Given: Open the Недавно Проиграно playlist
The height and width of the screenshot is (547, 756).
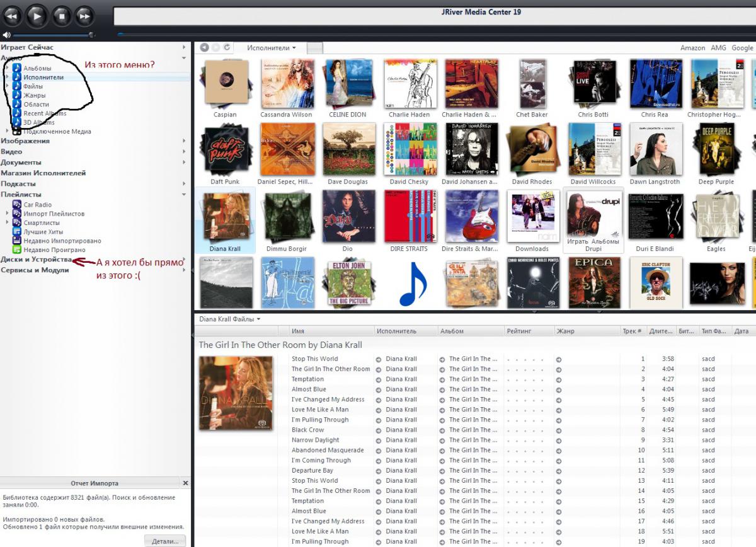Looking at the screenshot, I should pos(54,250).
